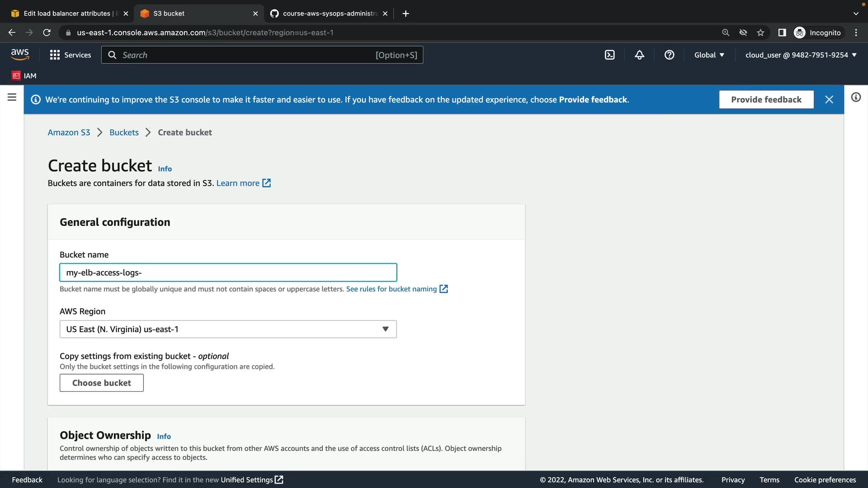Dismiss the S3 console feedback banner
The image size is (868, 488).
click(x=829, y=99)
